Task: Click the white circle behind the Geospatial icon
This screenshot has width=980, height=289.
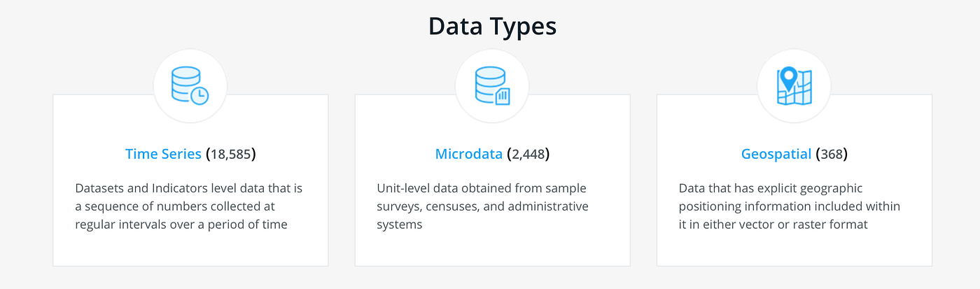Action: click(x=794, y=86)
